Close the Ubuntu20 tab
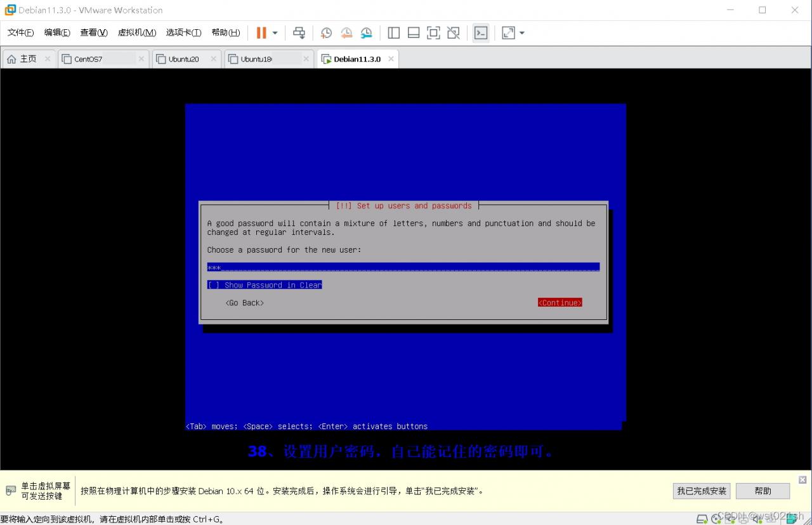Viewport: 812px width, 525px height. [x=214, y=59]
